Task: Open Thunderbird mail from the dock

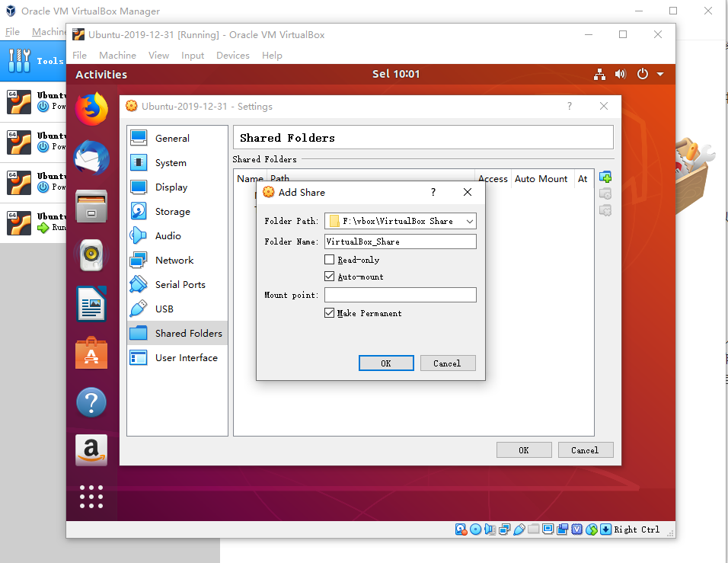Action: click(91, 158)
